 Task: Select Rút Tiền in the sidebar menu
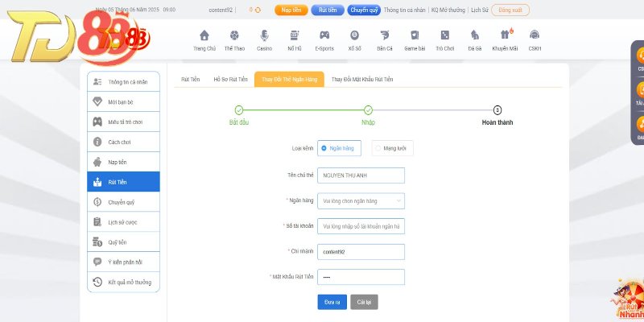coord(123,182)
